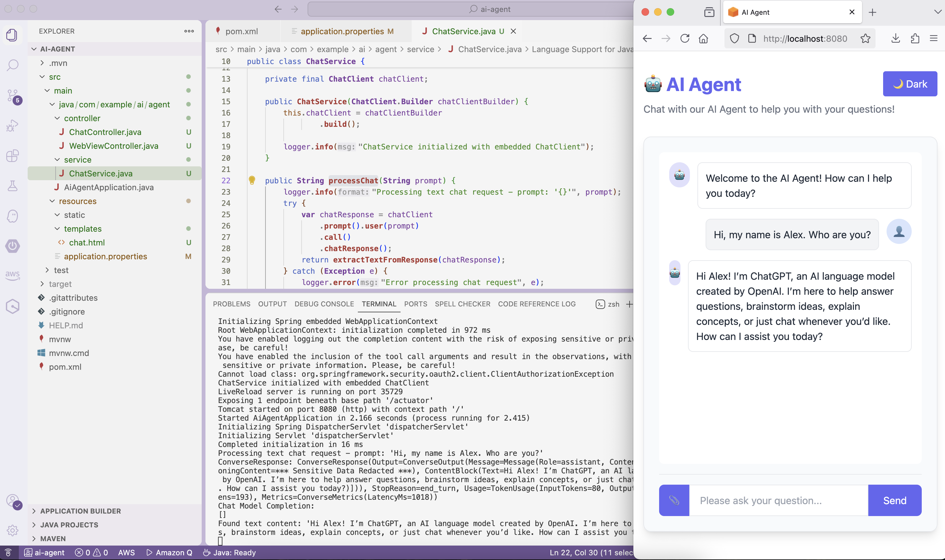This screenshot has width=945, height=560.
Task: Click the lightbulb code action on line 22
Action: click(x=252, y=180)
